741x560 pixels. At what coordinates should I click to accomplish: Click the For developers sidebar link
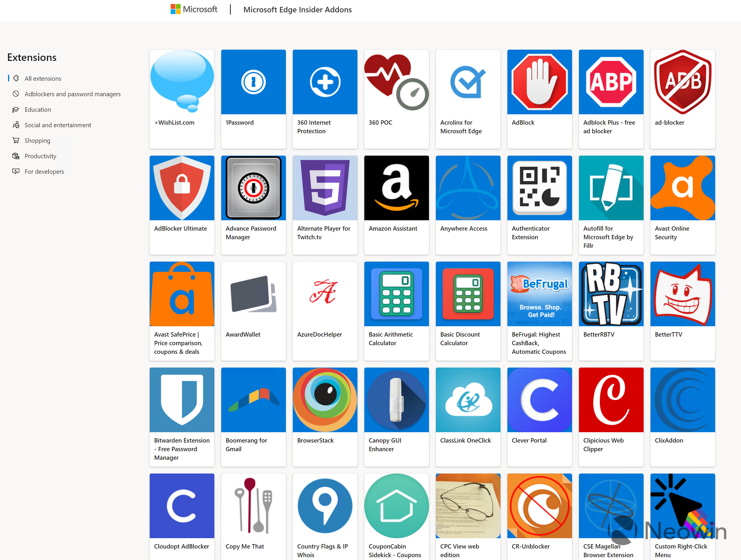click(44, 171)
